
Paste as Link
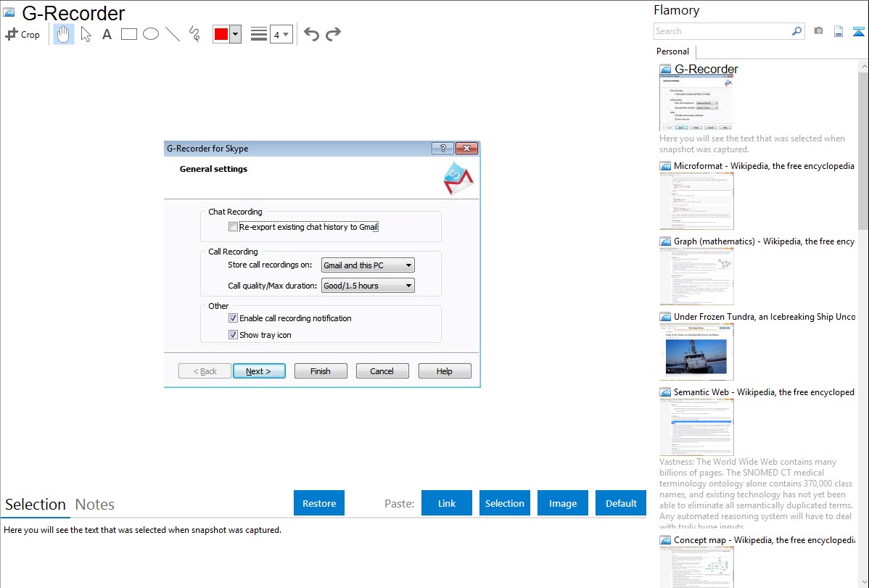447,503
